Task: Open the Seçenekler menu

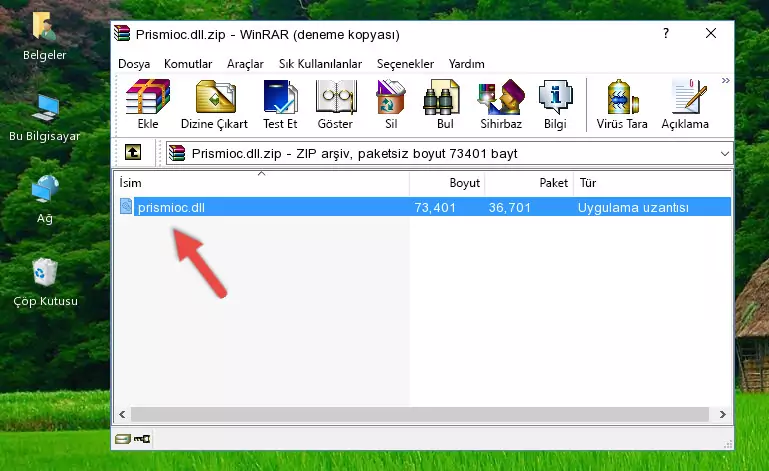Action: coord(405,64)
